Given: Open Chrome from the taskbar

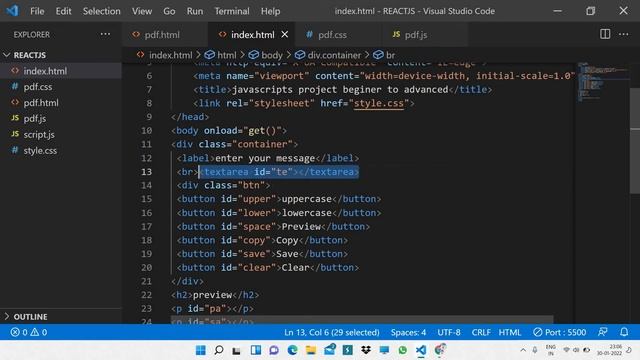Looking at the screenshot, I should 440,350.
